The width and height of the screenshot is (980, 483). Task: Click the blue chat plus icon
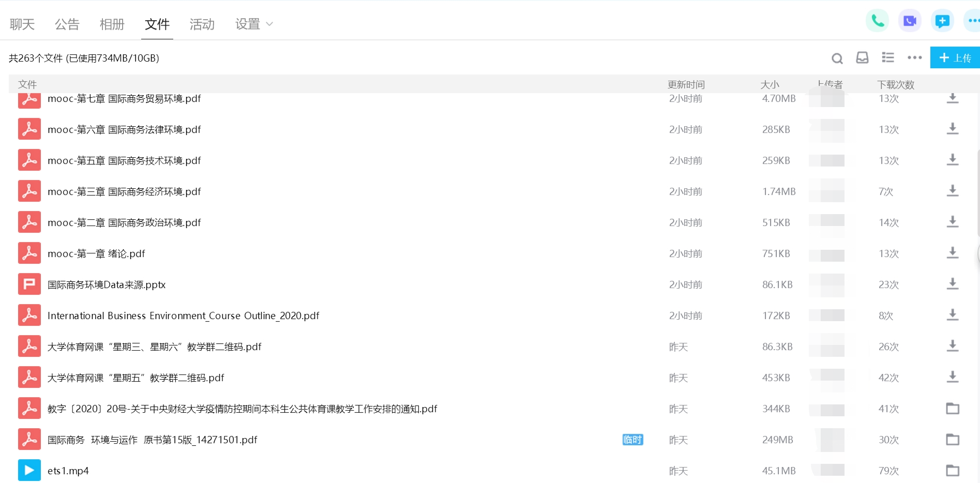pyautogui.click(x=942, y=21)
